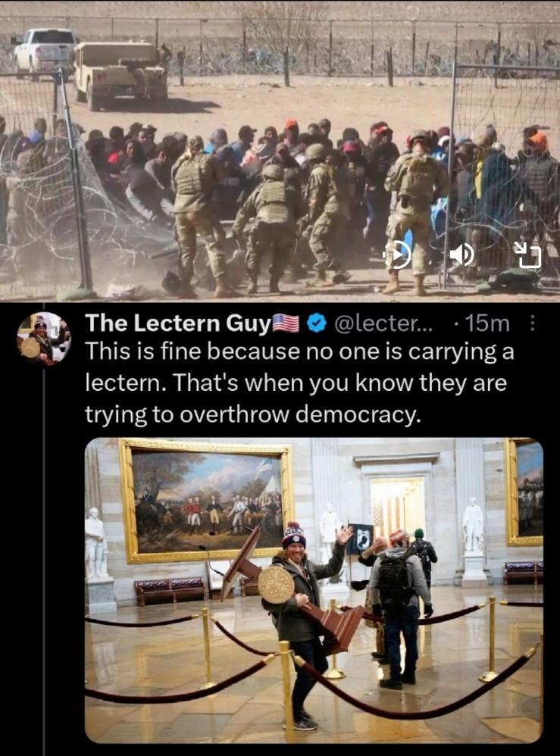Open The Lectern Guy display name
The height and width of the screenshot is (756, 560).
[177, 323]
